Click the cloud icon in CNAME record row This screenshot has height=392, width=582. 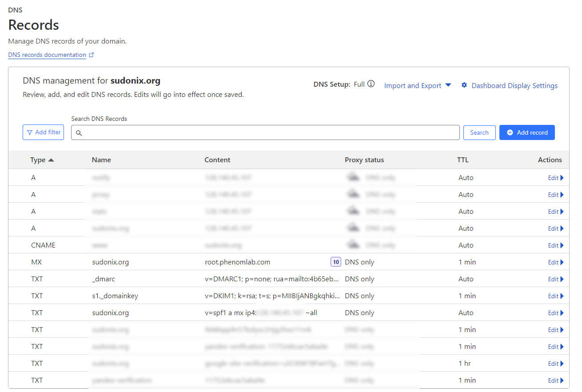coord(353,245)
